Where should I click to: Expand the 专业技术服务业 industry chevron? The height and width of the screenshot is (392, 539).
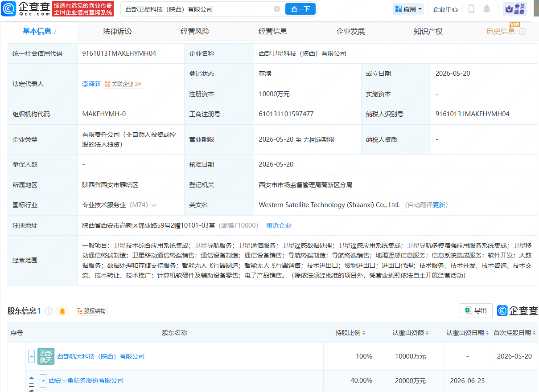point(154,205)
